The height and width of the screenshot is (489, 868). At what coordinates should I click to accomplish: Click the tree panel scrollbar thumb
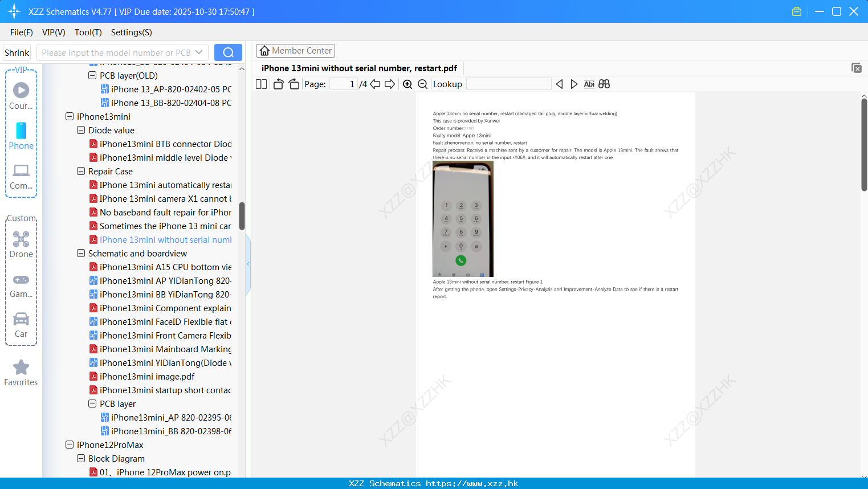pos(242,216)
